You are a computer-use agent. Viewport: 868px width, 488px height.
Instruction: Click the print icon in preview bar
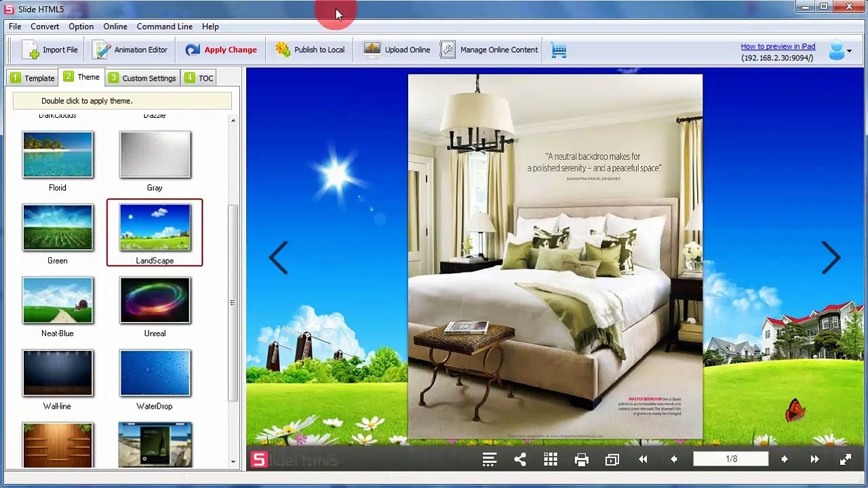(x=581, y=460)
